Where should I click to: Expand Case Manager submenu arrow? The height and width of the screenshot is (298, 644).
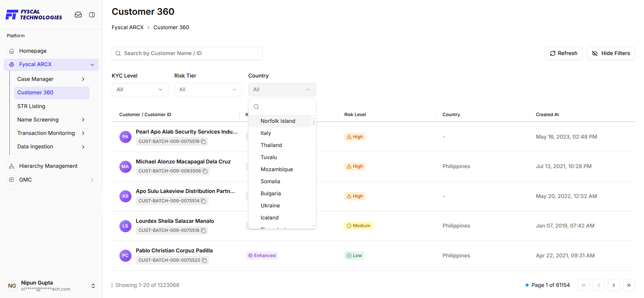(83, 79)
